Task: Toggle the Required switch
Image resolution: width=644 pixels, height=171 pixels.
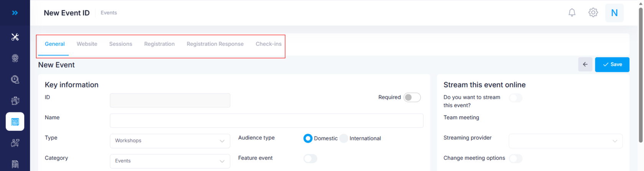Action: point(412,97)
